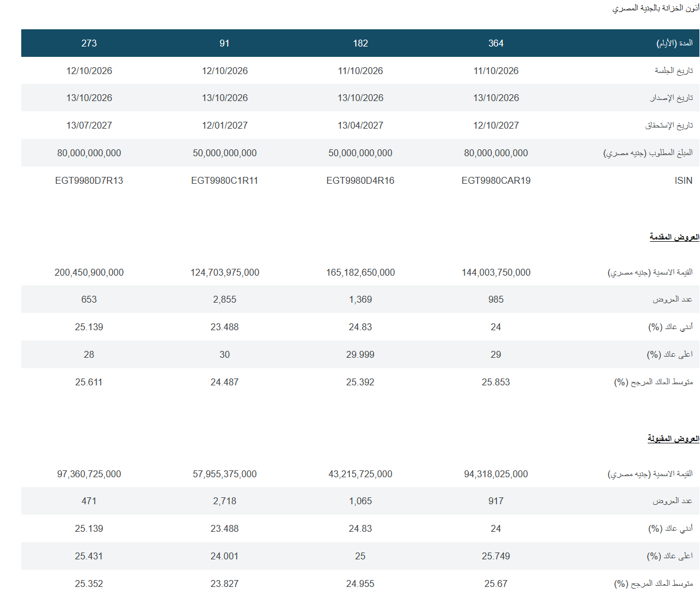Click accepted value 97,360,725,000
This screenshot has height=599, width=700.
coord(89,474)
